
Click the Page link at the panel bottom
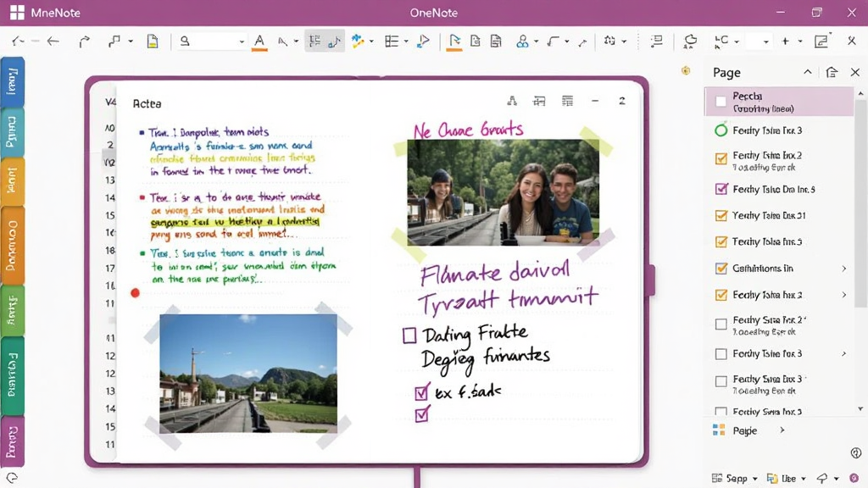click(x=744, y=430)
